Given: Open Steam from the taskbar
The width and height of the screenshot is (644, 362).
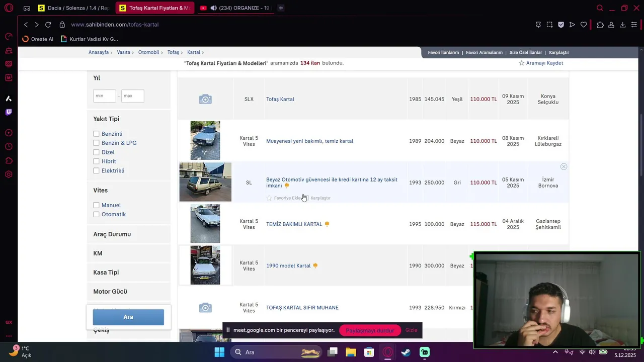Looking at the screenshot, I should [x=406, y=352].
